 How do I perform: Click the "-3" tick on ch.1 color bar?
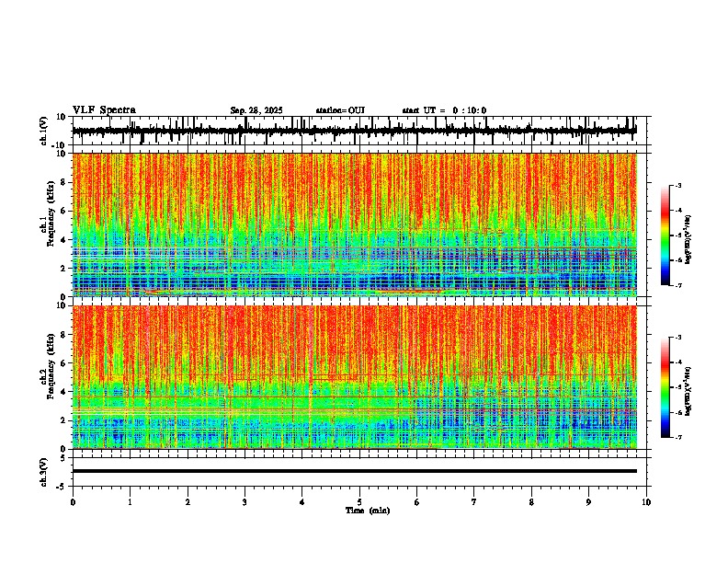pos(678,186)
